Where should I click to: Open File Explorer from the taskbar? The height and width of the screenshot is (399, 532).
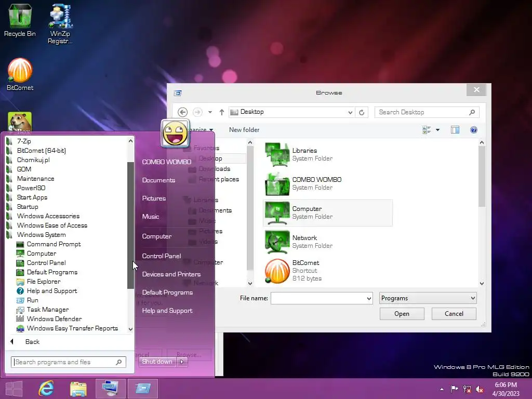pyautogui.click(x=78, y=389)
